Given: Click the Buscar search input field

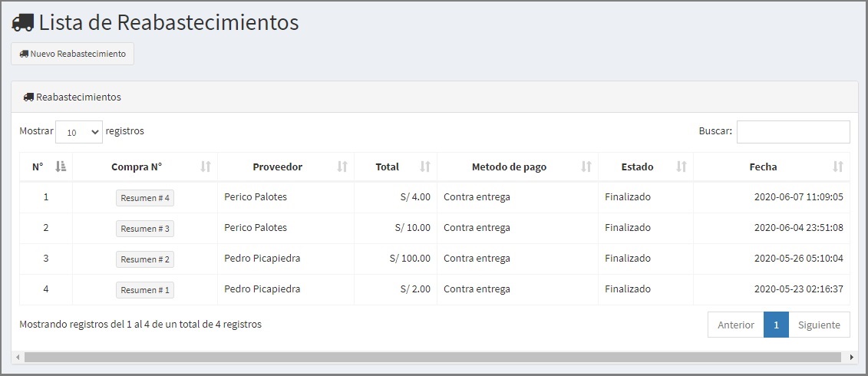Looking at the screenshot, I should (794, 132).
